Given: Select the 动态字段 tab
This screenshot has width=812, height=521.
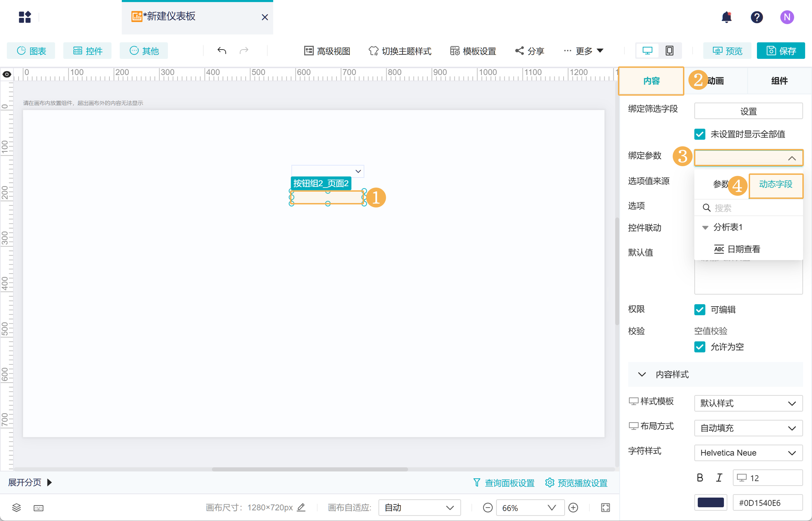Looking at the screenshot, I should (x=776, y=184).
